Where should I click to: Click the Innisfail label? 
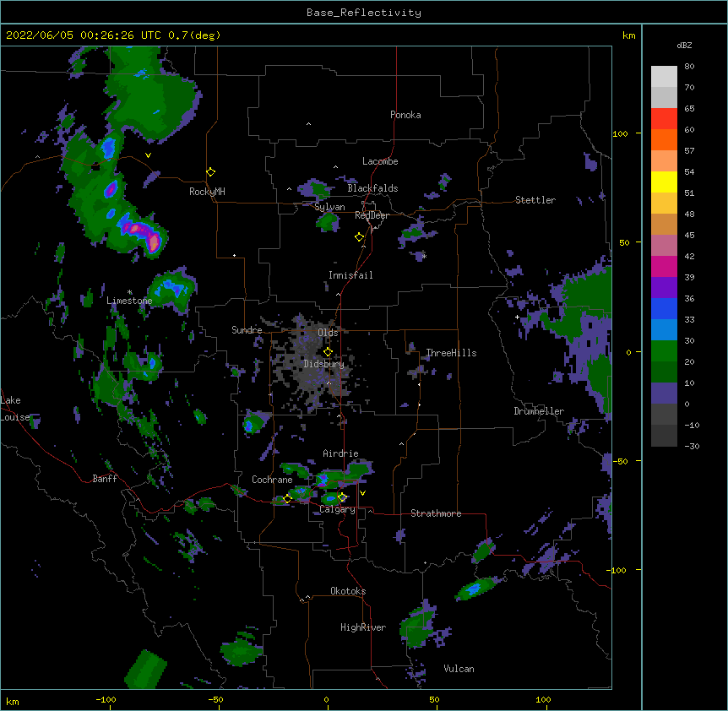pos(350,275)
